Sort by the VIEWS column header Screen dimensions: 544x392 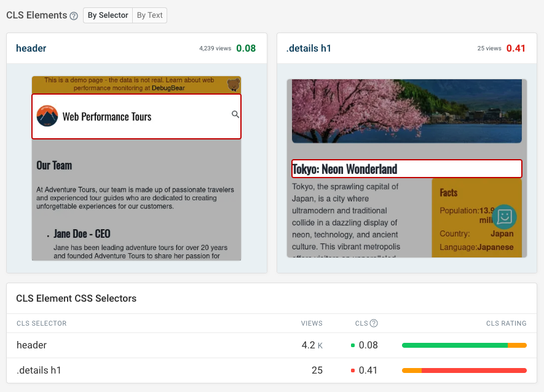click(x=312, y=323)
